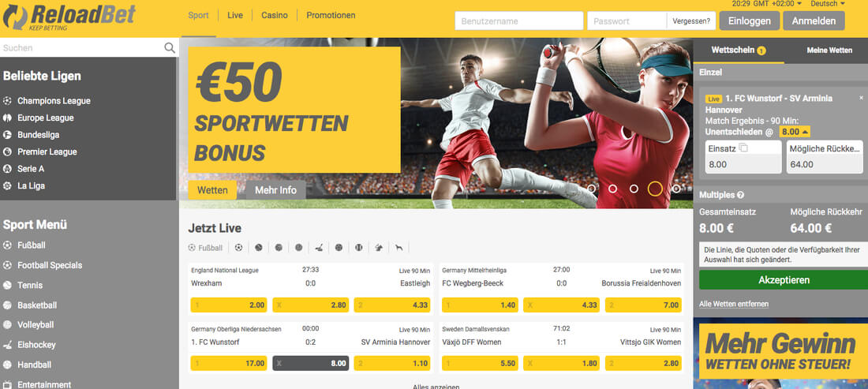Filter Jetzt Live by the basketball icon
This screenshot has height=389, width=868.
pos(279,248)
